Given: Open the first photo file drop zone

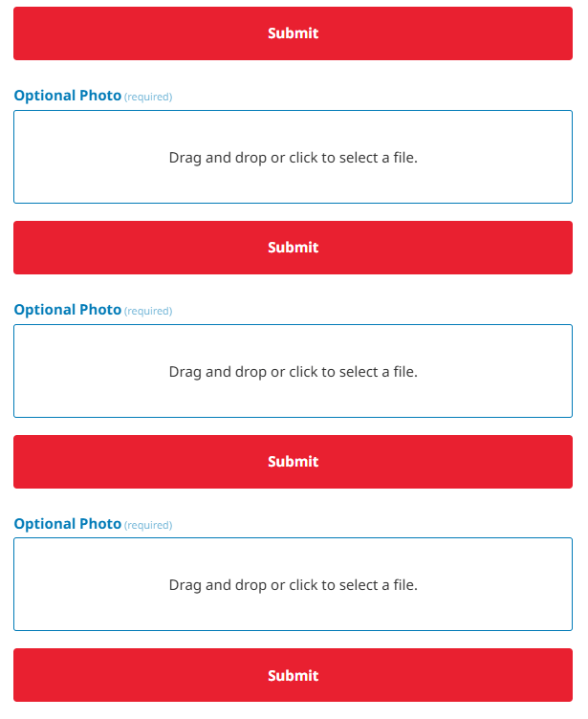Looking at the screenshot, I should coord(293,157).
